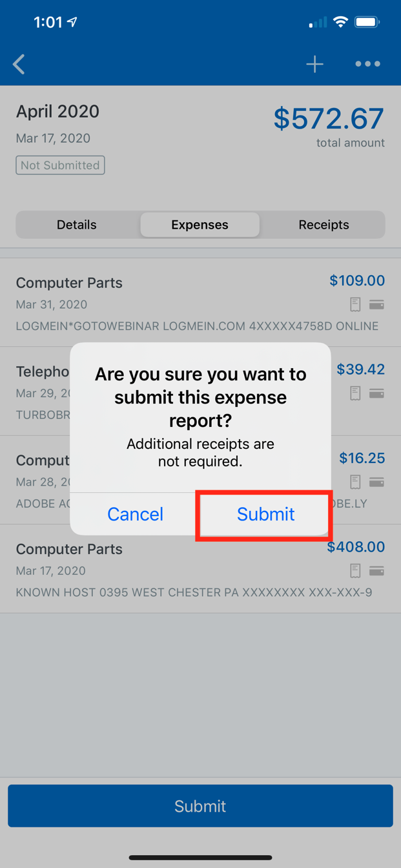Open the $109.00 Computer Parts expense
The image size is (401, 868).
(x=200, y=302)
